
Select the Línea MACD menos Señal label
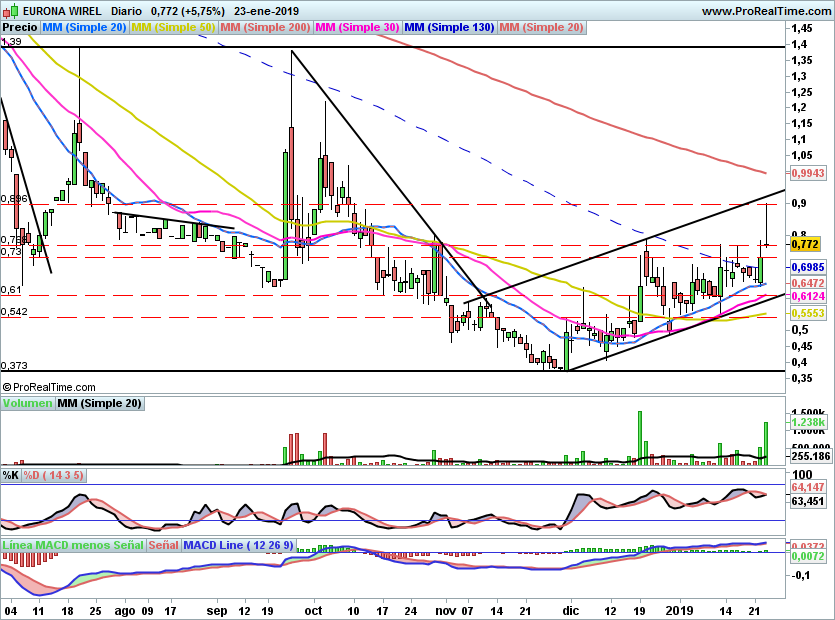pyautogui.click(x=73, y=546)
